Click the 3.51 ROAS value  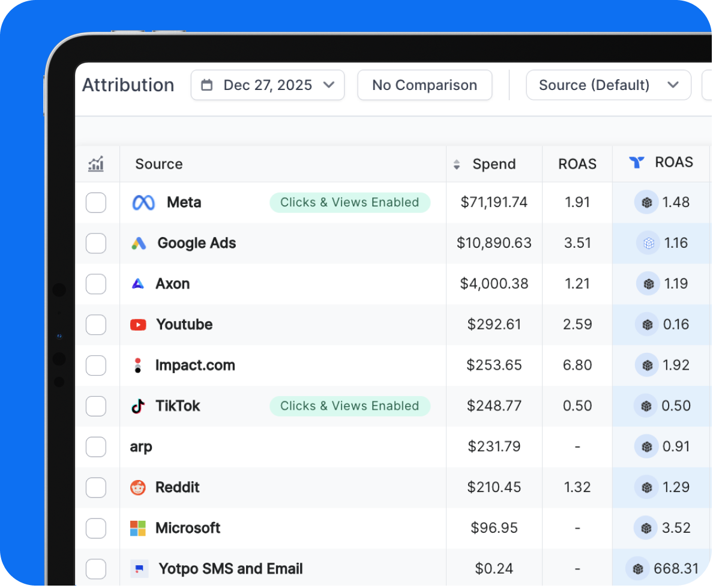click(577, 244)
